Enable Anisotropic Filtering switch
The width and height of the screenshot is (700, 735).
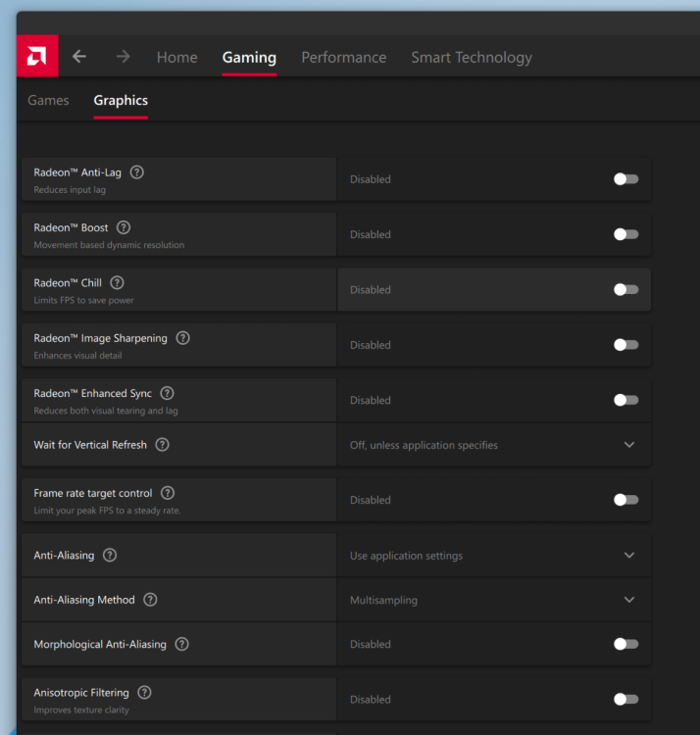pyautogui.click(x=625, y=699)
